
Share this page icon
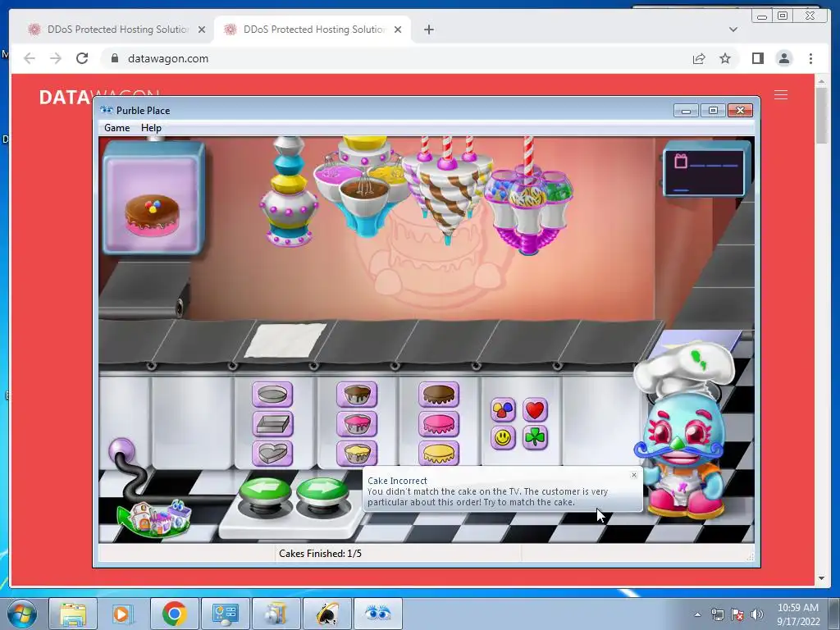click(x=699, y=58)
